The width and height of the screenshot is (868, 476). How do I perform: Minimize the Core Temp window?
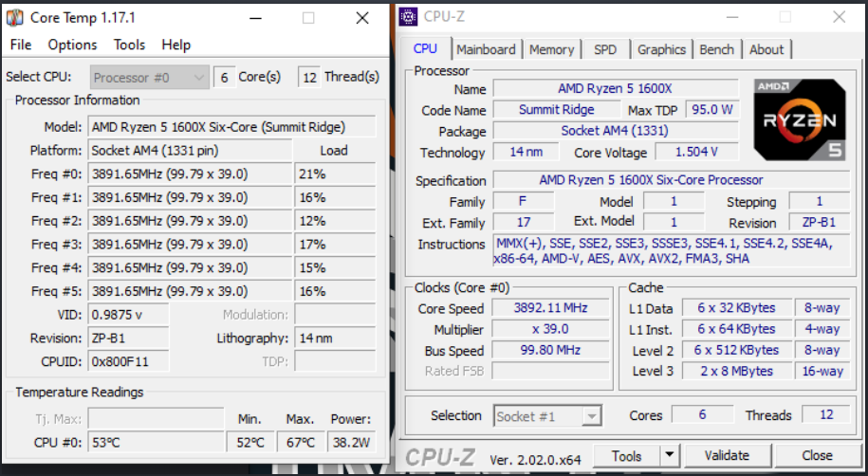click(x=255, y=18)
